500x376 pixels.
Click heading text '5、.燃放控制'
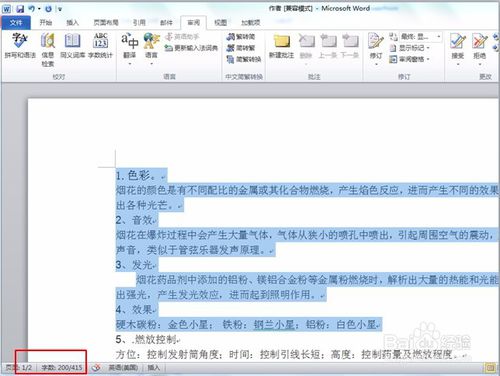point(146,340)
